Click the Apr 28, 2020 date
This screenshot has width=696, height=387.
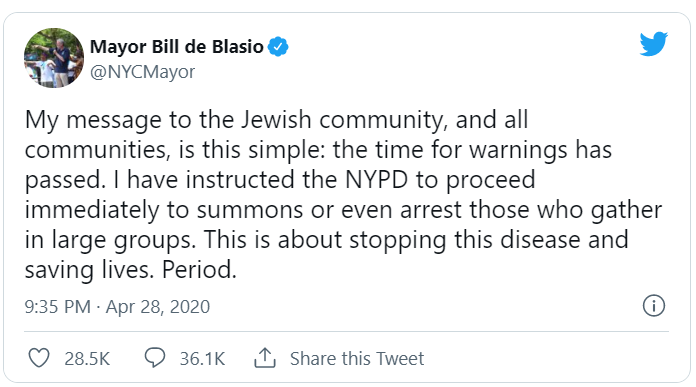pos(158,307)
